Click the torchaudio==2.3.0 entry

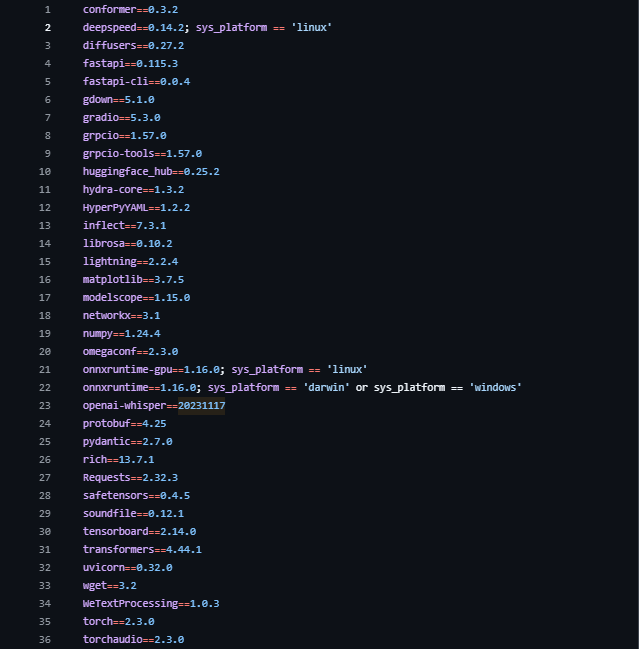click(133, 639)
